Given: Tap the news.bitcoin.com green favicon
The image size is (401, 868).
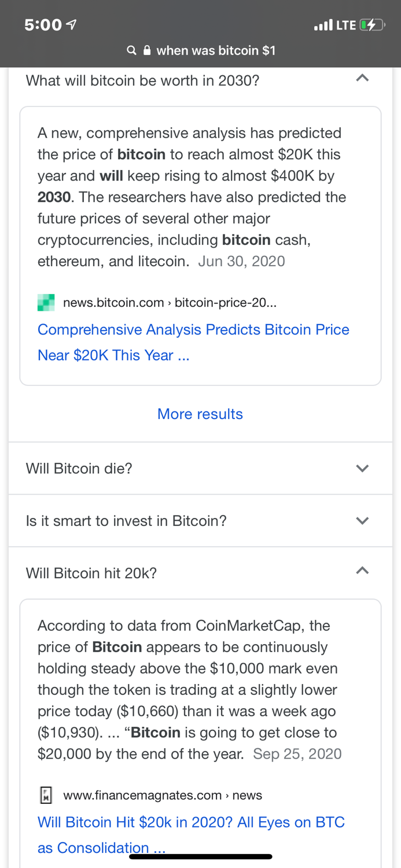Looking at the screenshot, I should pos(46,303).
